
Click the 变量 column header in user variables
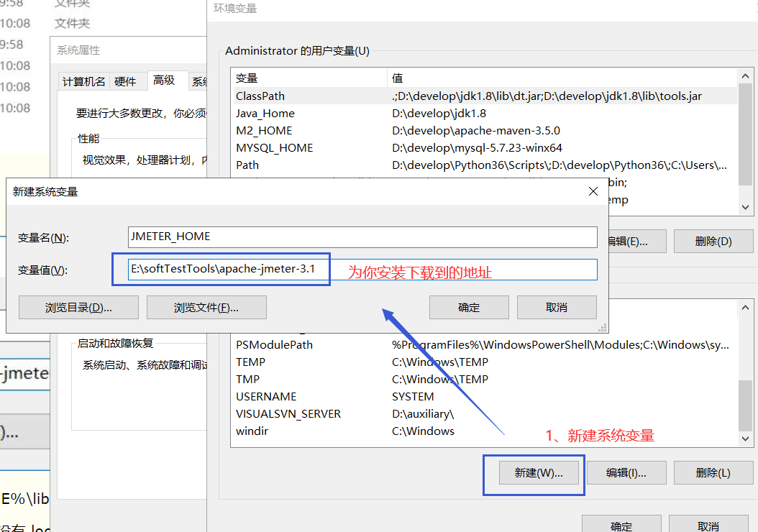coord(309,78)
